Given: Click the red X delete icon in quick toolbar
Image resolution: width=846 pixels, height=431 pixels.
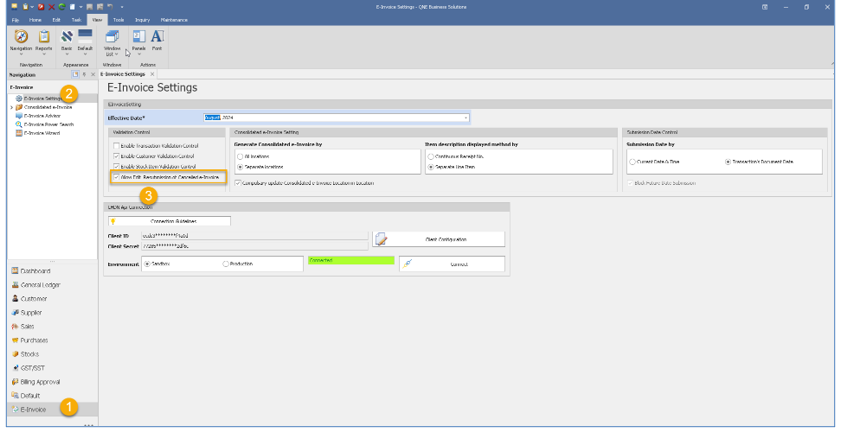Looking at the screenshot, I should click(x=51, y=7).
